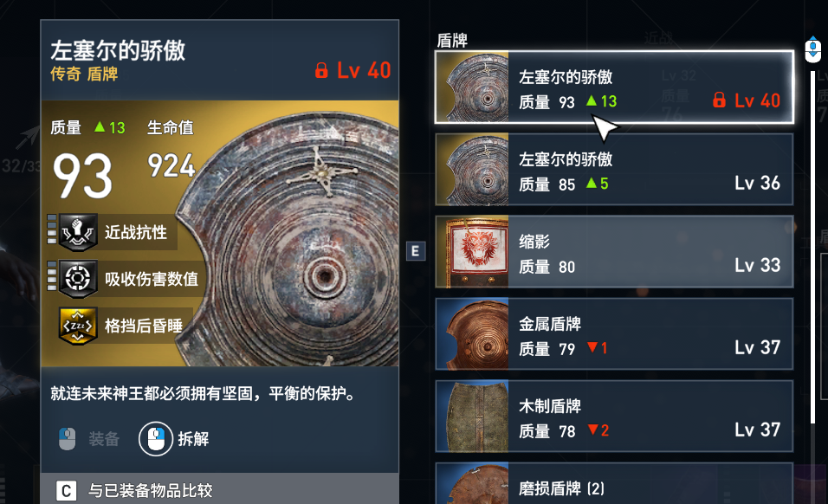Select the highlighted 左塞尔的骄傲 Lv 40 entry
The height and width of the screenshot is (504, 828).
click(x=614, y=87)
